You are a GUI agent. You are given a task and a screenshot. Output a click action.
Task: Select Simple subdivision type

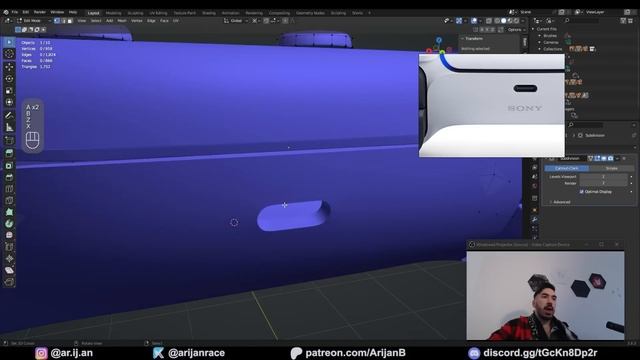click(x=611, y=168)
